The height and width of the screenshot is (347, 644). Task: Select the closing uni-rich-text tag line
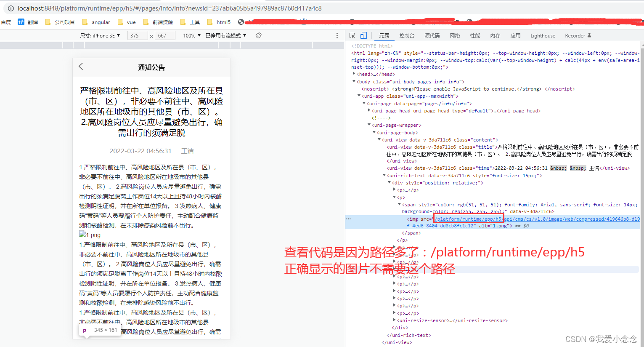click(x=408, y=335)
